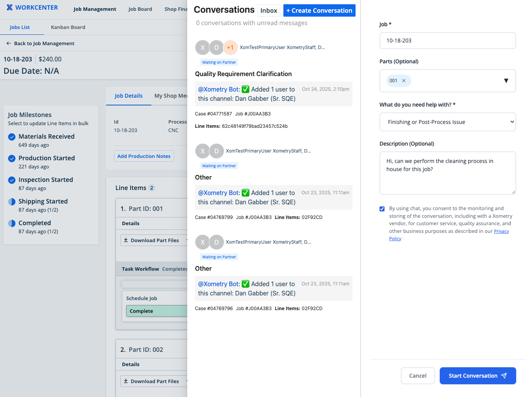Image resolution: width=532 pixels, height=397 pixels.
Task: Open the Job Management menu
Action: (95, 9)
